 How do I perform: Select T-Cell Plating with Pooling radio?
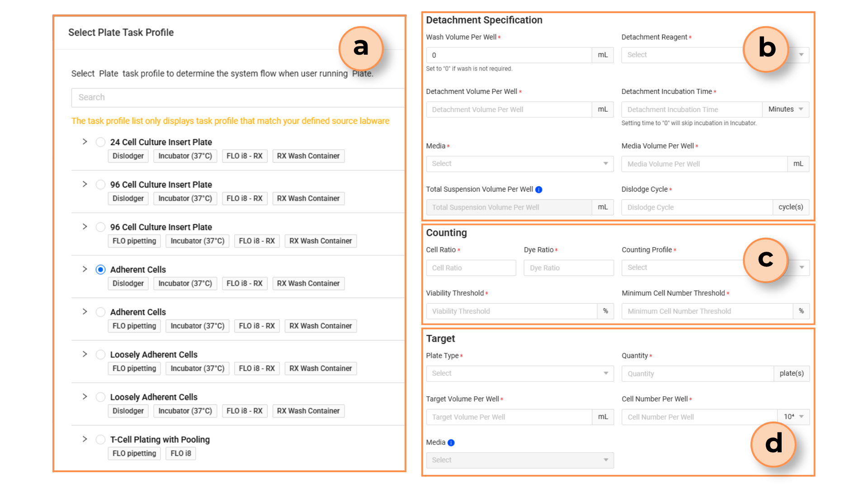(x=100, y=439)
